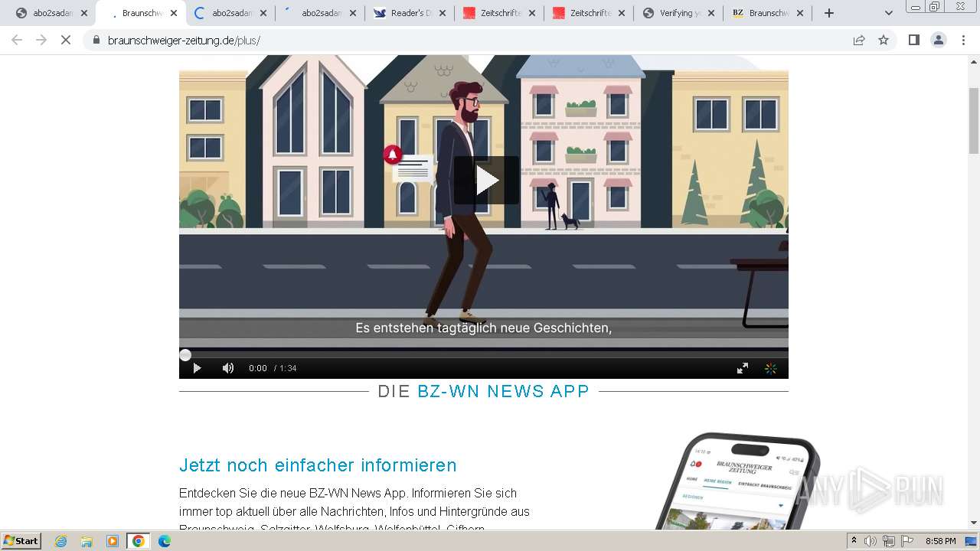Click the video time display 0:00
Viewport: 980px width, 551px height.
258,368
